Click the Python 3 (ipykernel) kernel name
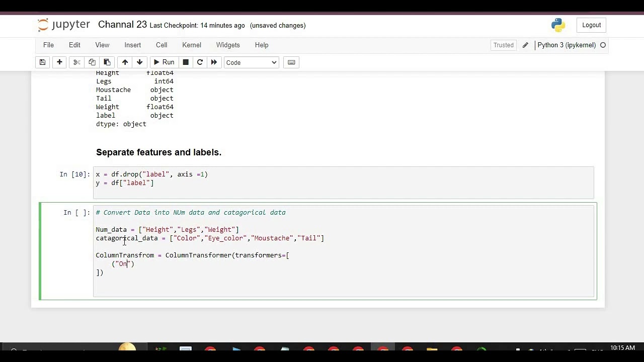This screenshot has width=644, height=362. [x=567, y=45]
